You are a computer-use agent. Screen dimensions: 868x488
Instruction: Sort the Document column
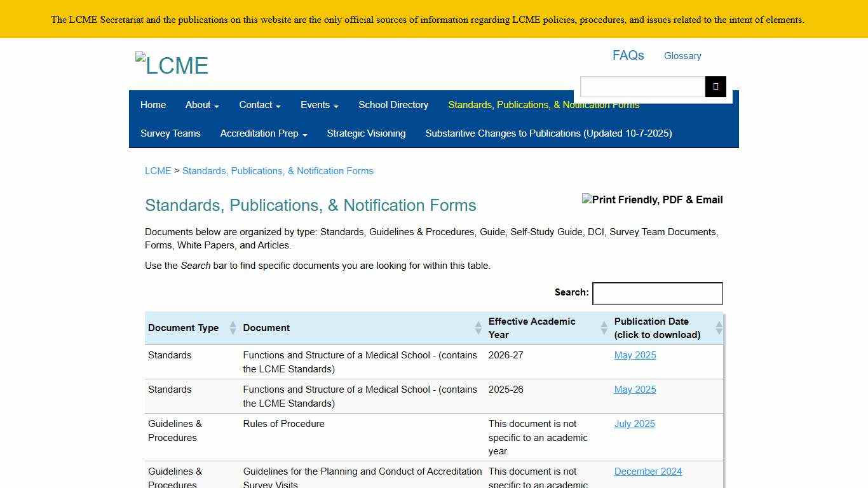click(x=266, y=328)
